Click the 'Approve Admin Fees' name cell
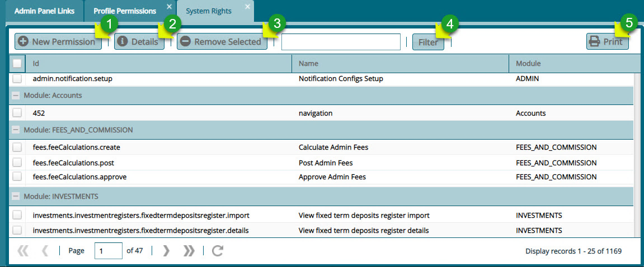Screen dimensions: 644x267 click(332, 177)
